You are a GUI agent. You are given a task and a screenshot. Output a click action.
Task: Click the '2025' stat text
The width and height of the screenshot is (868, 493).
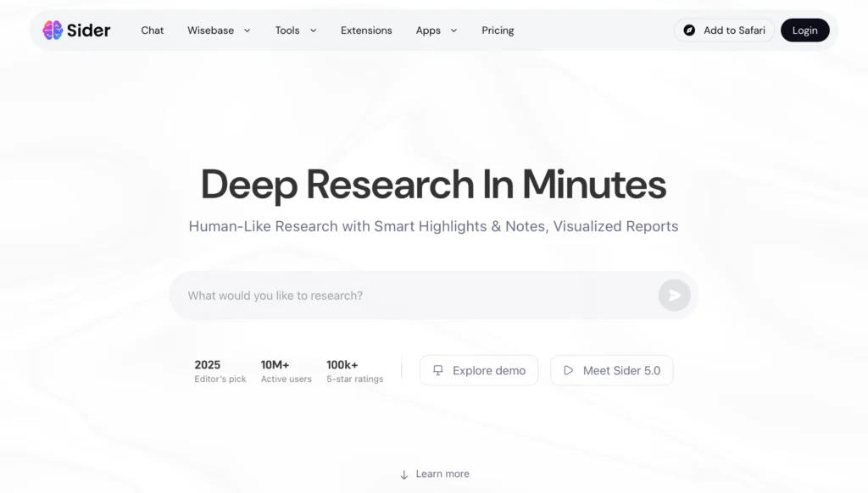point(208,364)
